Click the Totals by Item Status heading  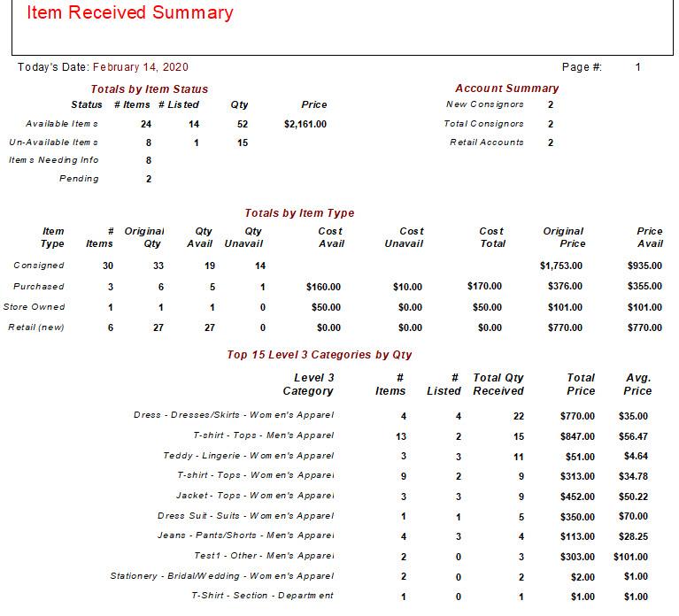(x=150, y=89)
